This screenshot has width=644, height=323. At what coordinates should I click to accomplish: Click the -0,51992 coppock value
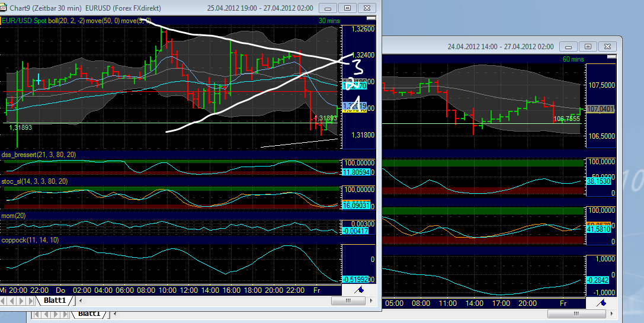point(355,280)
